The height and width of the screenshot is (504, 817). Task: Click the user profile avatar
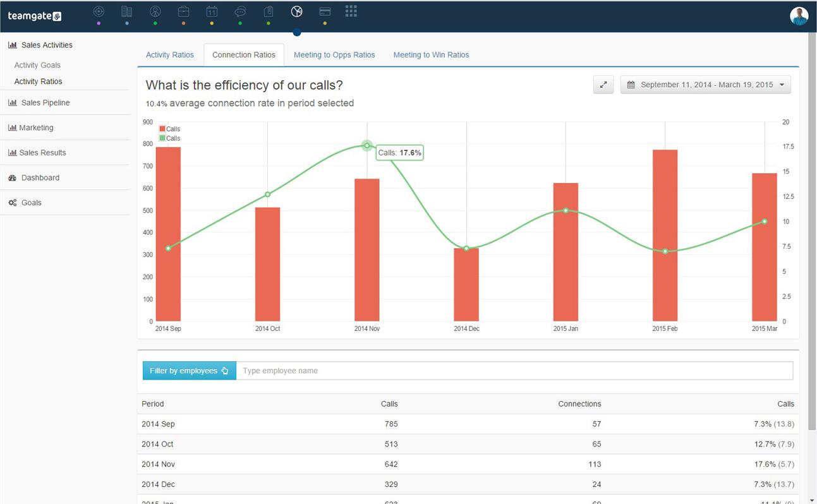799,16
